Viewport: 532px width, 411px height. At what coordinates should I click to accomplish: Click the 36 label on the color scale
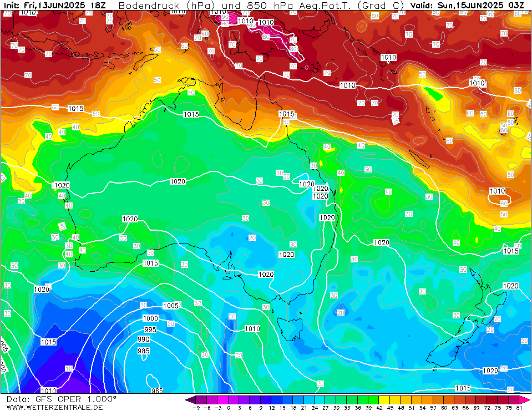[x=357, y=408]
